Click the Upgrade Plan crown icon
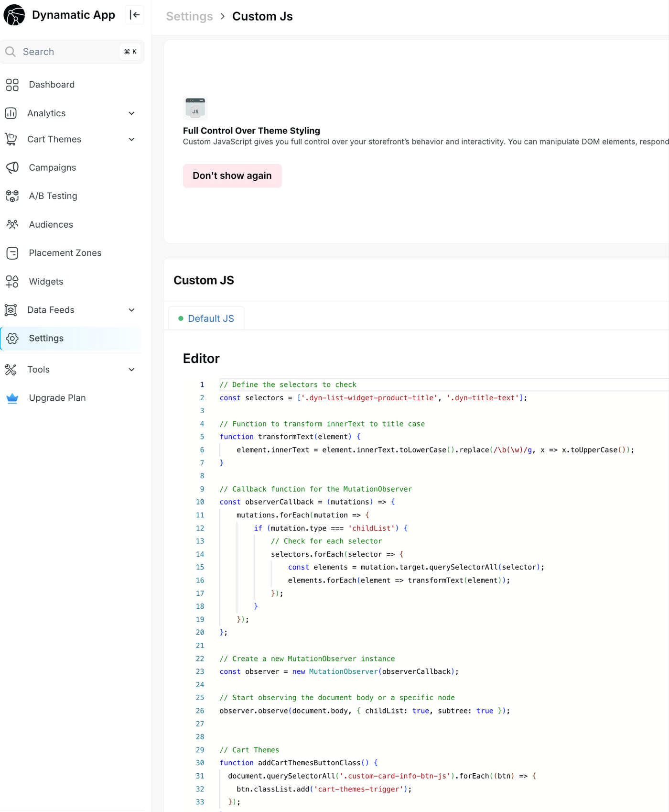Image resolution: width=669 pixels, height=812 pixels. coord(12,398)
